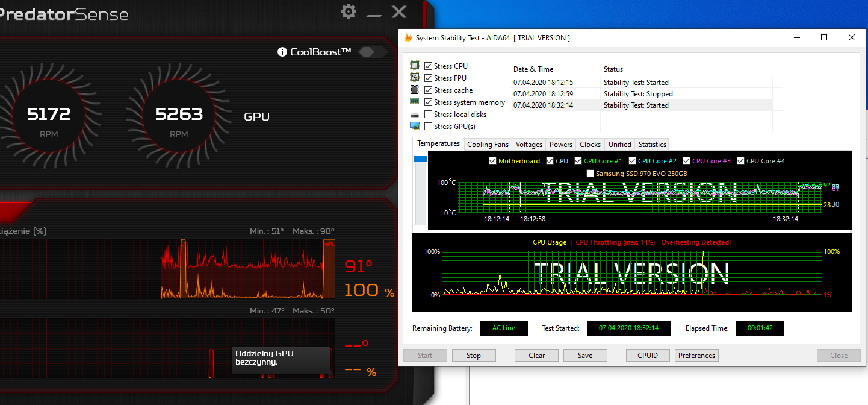Click the local disks drive icon

click(x=415, y=115)
